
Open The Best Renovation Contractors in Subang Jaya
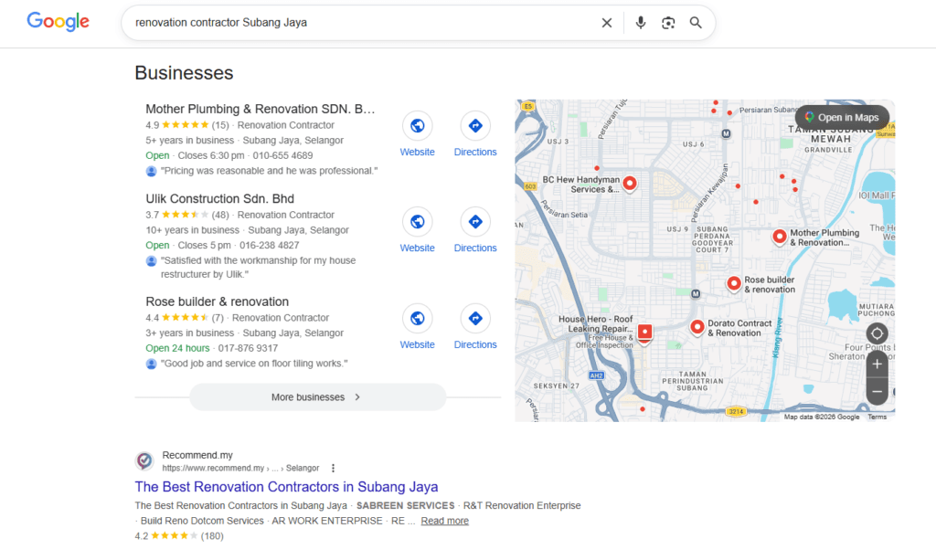(286, 487)
